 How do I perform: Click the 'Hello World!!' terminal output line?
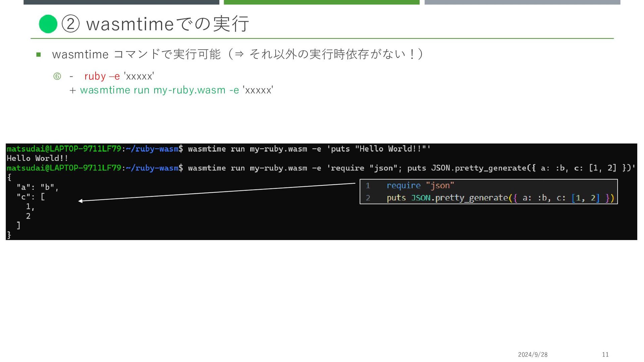tap(37, 158)
